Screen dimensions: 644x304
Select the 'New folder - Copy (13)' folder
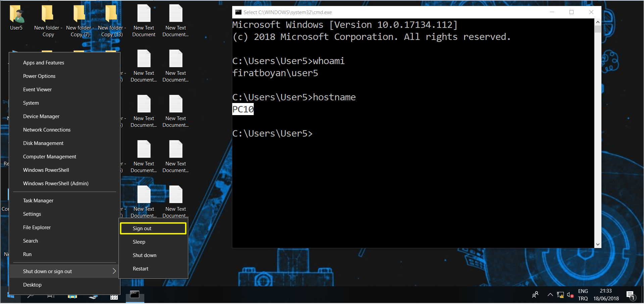[112, 21]
